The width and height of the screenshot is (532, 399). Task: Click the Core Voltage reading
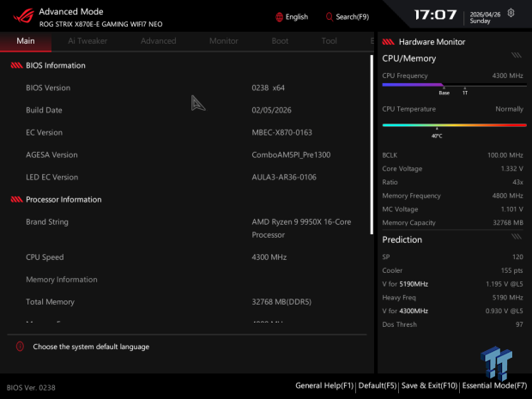tap(452, 169)
